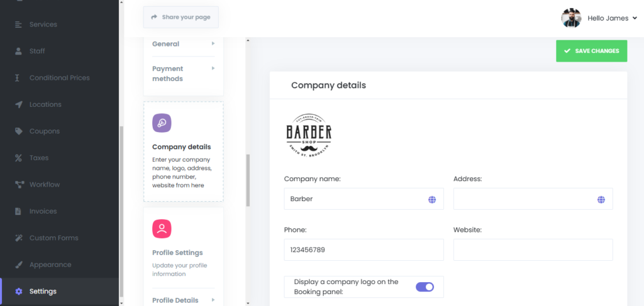Screen dimensions: 644x306
Task: Disable the company logo display toggle
Action: [425, 287]
